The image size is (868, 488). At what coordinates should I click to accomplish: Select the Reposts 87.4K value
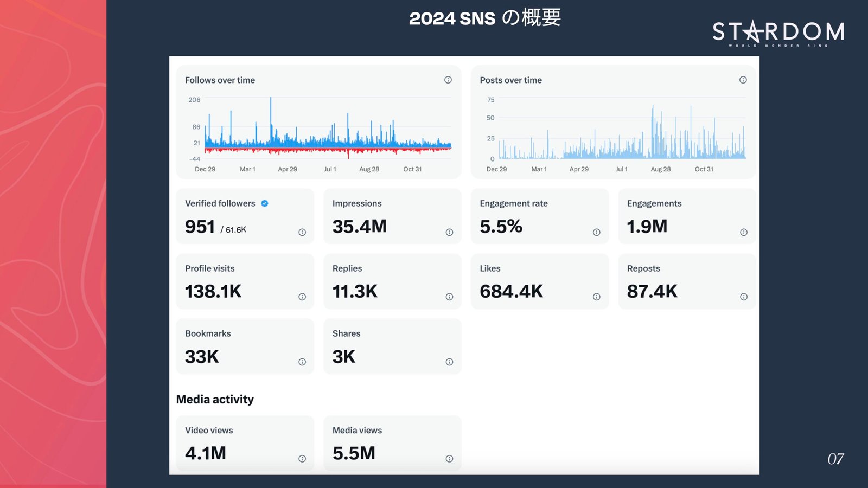click(652, 291)
